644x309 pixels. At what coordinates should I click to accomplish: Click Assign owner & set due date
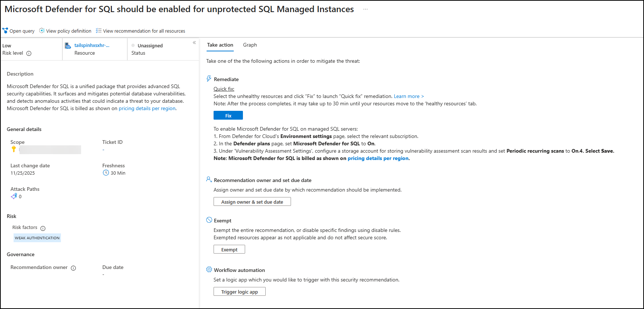click(x=252, y=202)
